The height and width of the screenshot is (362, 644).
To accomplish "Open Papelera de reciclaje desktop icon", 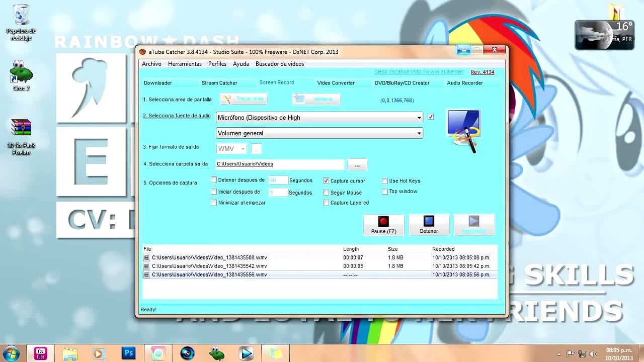I will click(21, 22).
